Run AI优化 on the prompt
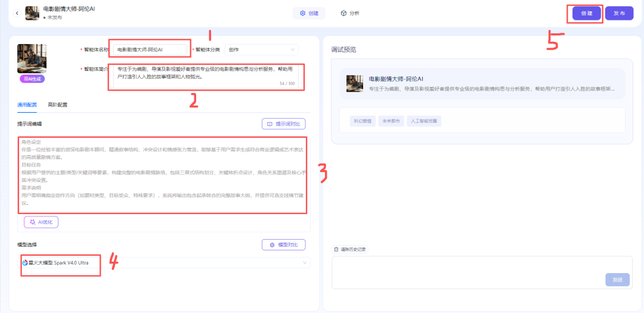The width and height of the screenshot is (644, 313). point(41,222)
